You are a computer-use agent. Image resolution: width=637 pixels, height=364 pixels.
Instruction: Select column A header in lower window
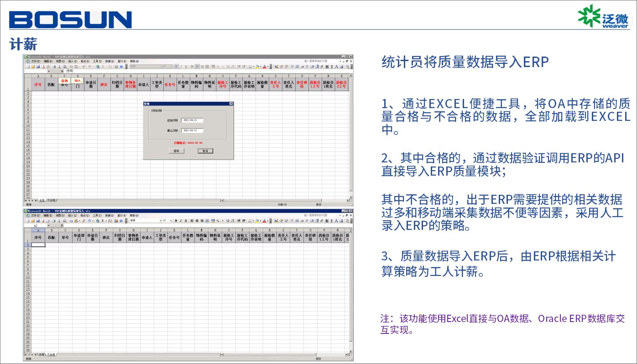(x=38, y=230)
